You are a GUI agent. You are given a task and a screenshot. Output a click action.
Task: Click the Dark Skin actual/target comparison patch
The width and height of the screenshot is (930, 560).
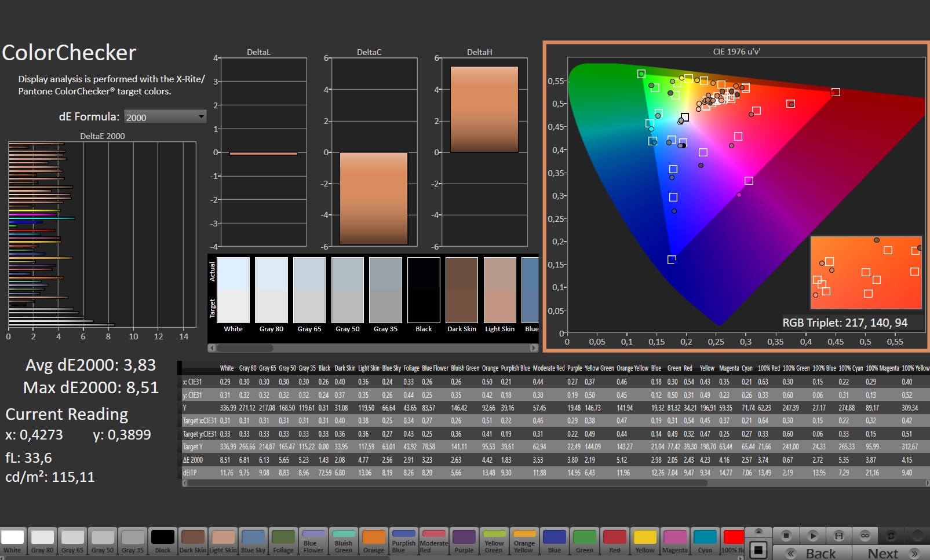[x=461, y=290]
